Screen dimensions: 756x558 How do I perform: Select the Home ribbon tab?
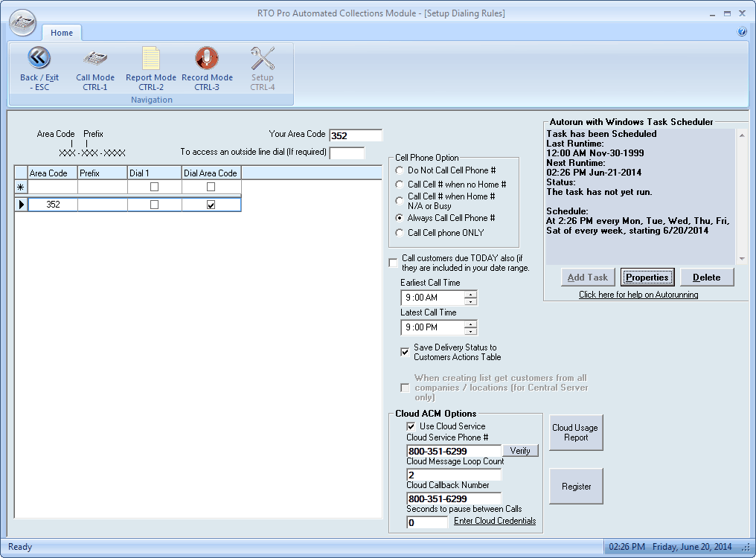pos(62,33)
